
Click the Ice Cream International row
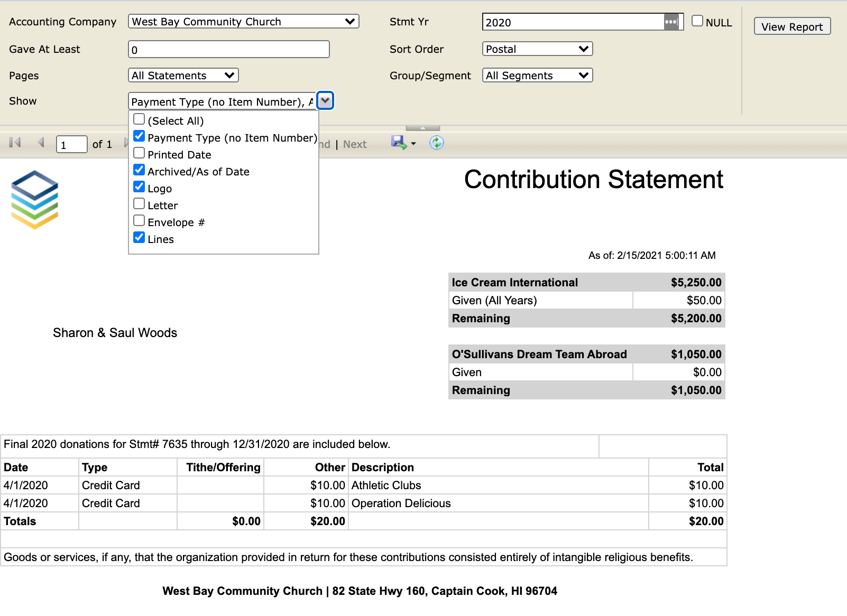point(587,282)
